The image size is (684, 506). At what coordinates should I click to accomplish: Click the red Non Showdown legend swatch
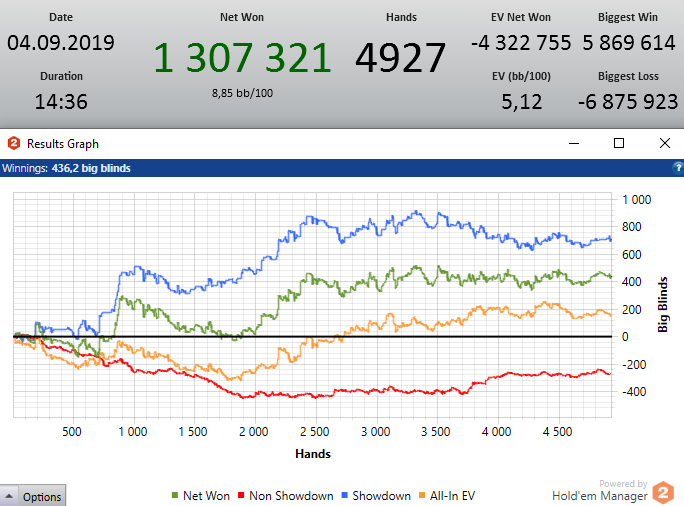[241, 495]
